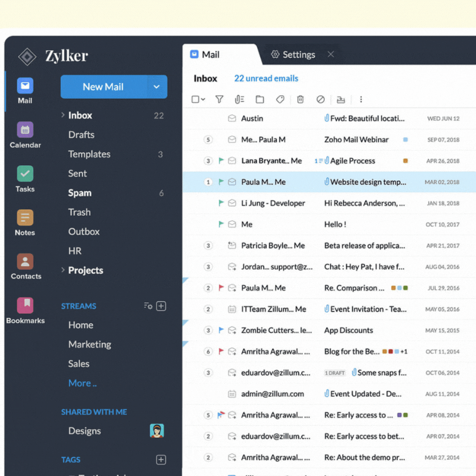Viewport: 476px width, 476px height.
Task: Open the New Mail dropdown arrow
Action: (156, 87)
